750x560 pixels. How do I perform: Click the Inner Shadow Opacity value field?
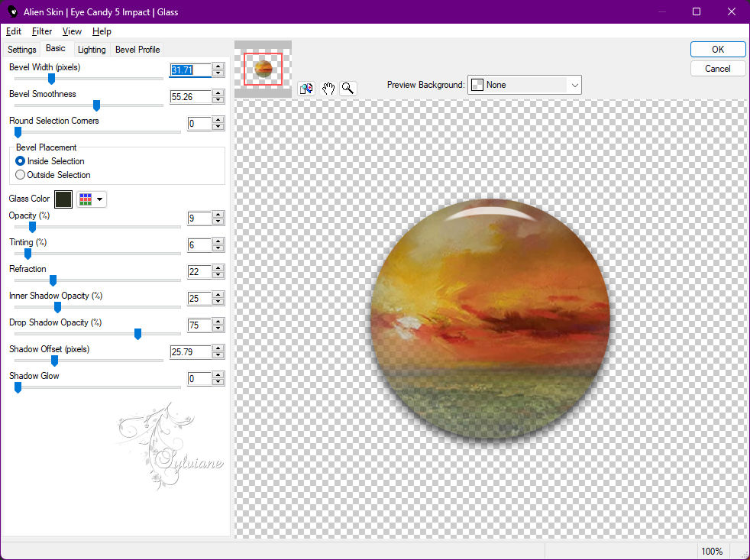pyautogui.click(x=199, y=299)
